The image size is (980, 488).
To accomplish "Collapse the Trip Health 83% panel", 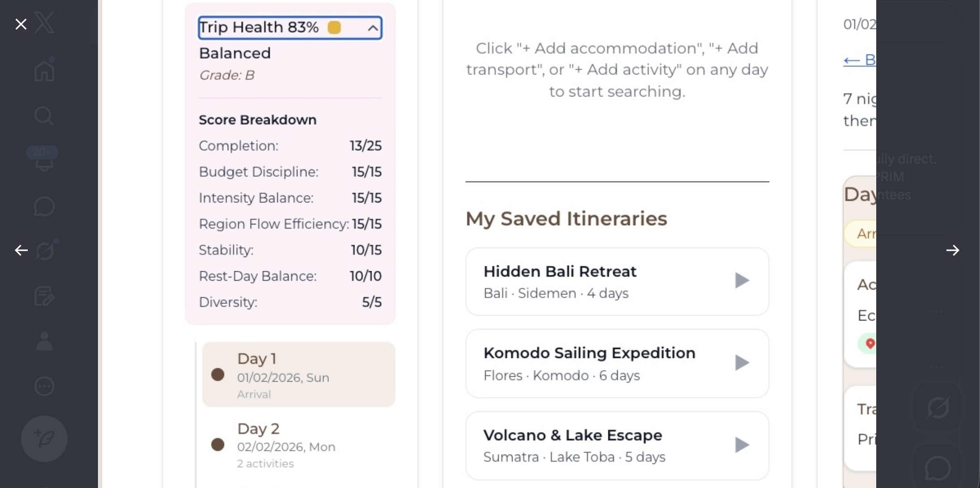I will pyautogui.click(x=373, y=28).
